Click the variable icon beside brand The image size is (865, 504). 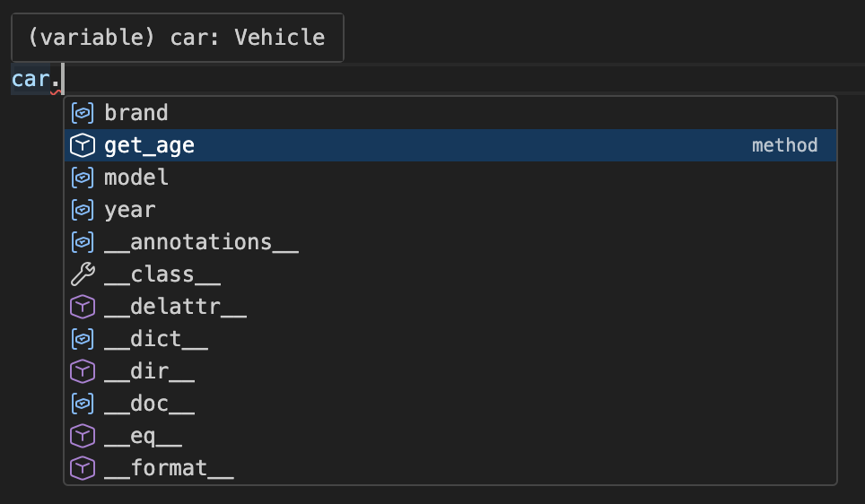83,113
